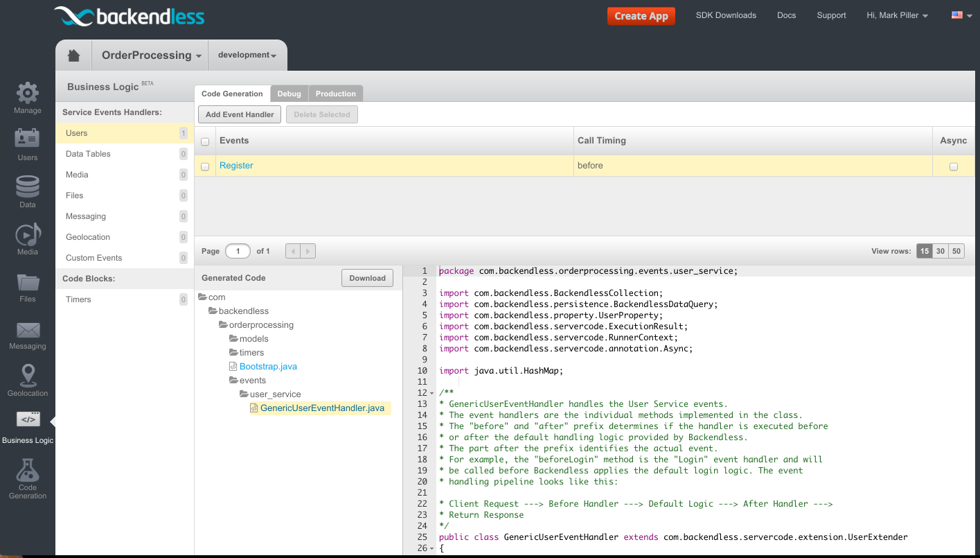The image size is (980, 558).
Task: Switch to the Debug tab
Action: pyautogui.click(x=289, y=94)
